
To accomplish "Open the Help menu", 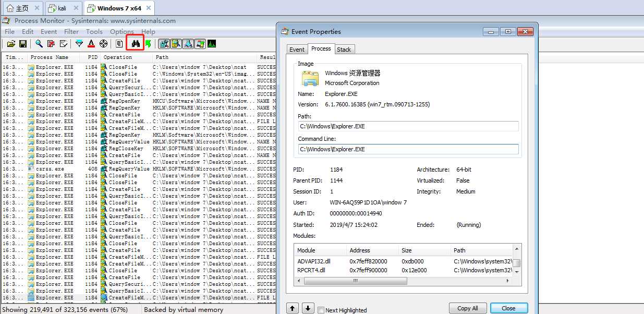I will pos(148,32).
